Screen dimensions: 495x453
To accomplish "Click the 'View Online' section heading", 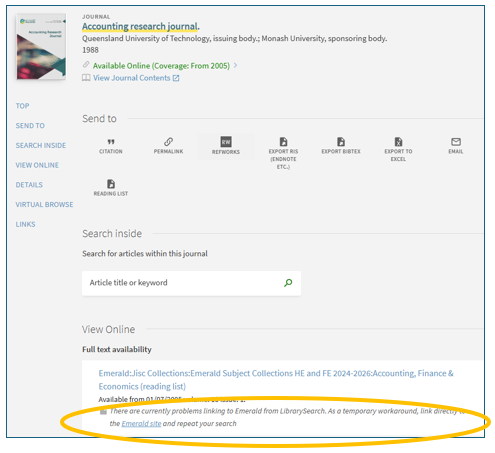I will (108, 329).
